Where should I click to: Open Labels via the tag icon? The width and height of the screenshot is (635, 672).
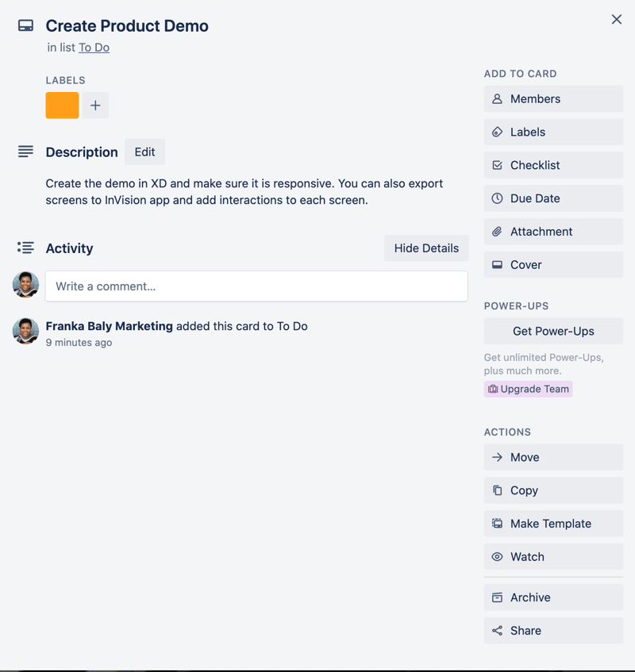tap(553, 132)
